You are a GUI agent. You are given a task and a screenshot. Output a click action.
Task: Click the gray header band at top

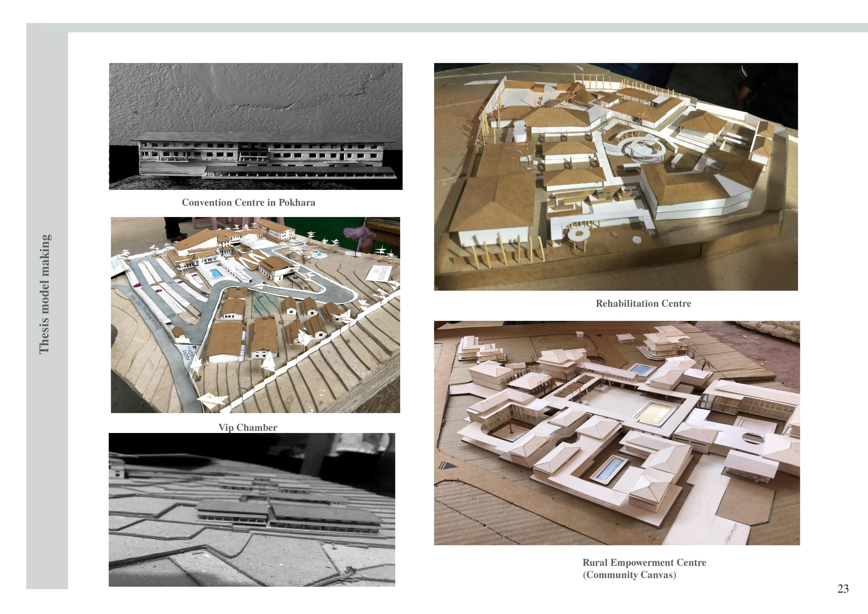454,28
